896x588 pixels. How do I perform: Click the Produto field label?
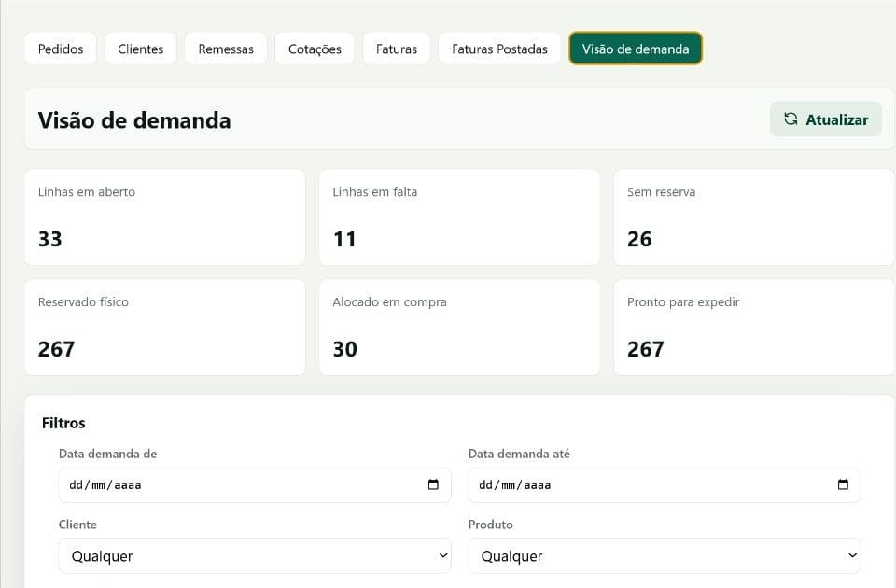point(491,525)
